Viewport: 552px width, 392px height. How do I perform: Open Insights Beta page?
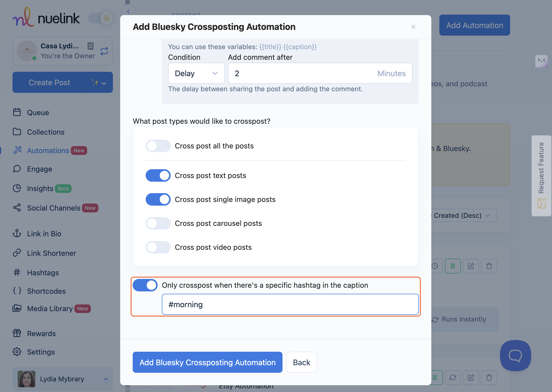coord(40,188)
